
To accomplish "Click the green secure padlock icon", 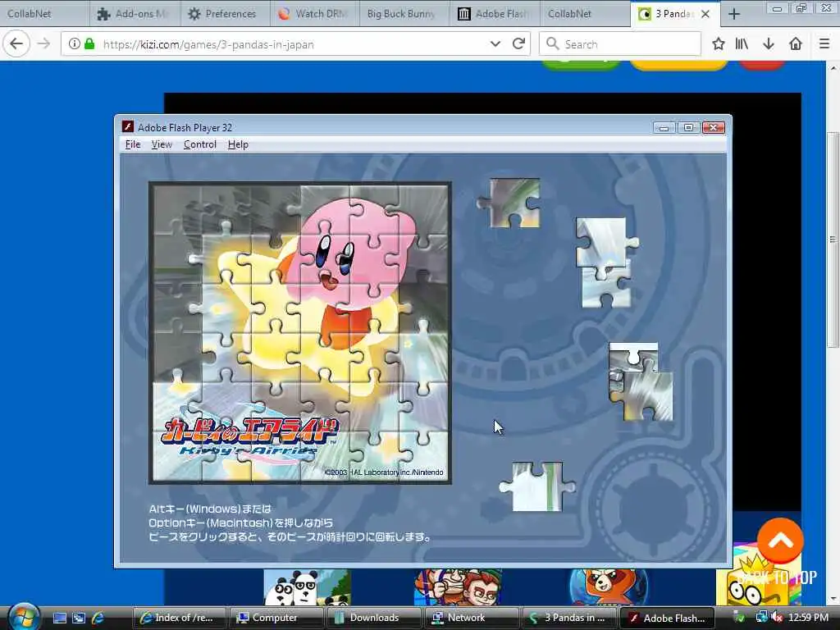I will [x=89, y=44].
